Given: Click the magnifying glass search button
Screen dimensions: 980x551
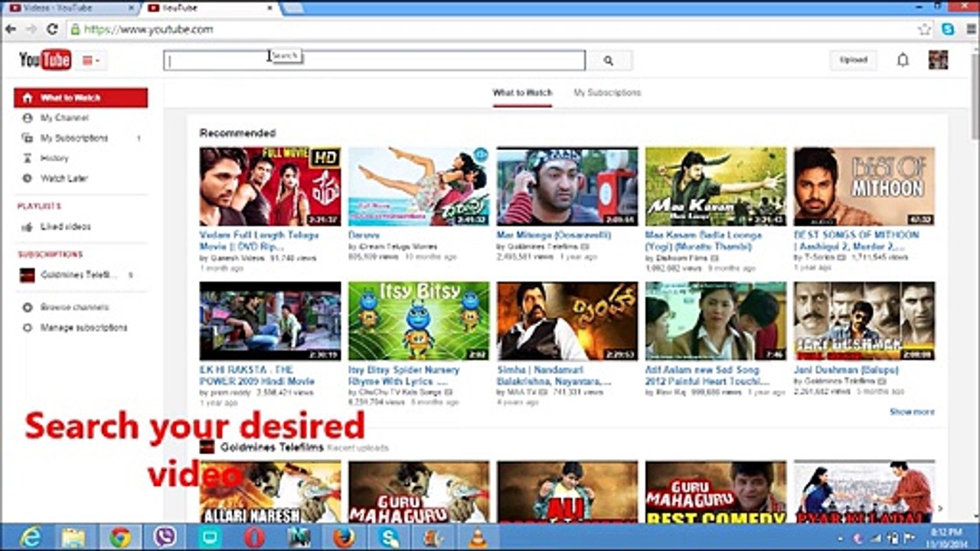Looking at the screenshot, I should pyautogui.click(x=609, y=60).
